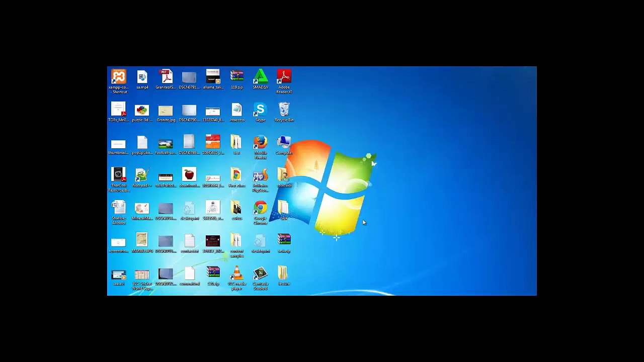This screenshot has height=362, width=644.
Task: Launch JetBrains PhpStorm shortcut
Action: point(260,175)
